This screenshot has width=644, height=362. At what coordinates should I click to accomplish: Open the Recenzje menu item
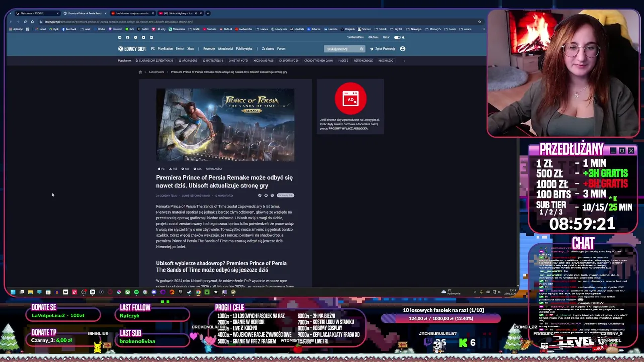click(209, 49)
